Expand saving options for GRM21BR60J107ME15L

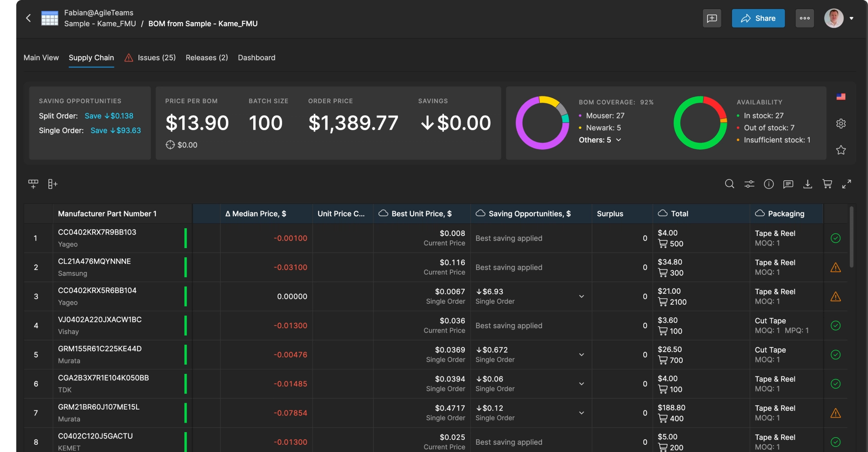click(582, 413)
